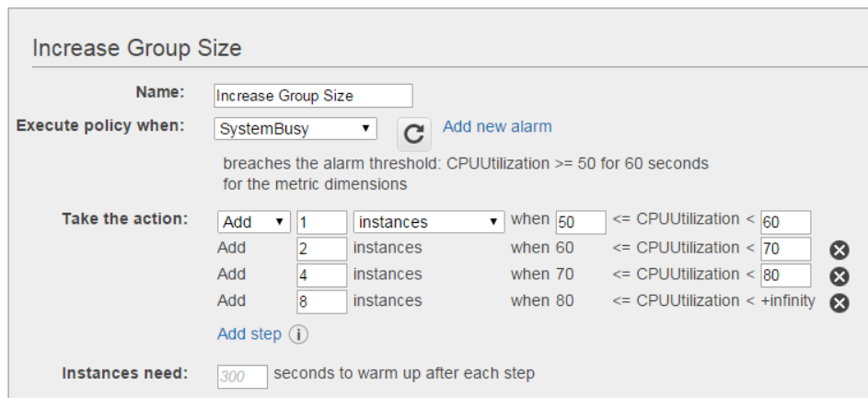This screenshot has width=868, height=398.
Task: Click the instance count field showing 8
Action: pyautogui.click(x=321, y=302)
